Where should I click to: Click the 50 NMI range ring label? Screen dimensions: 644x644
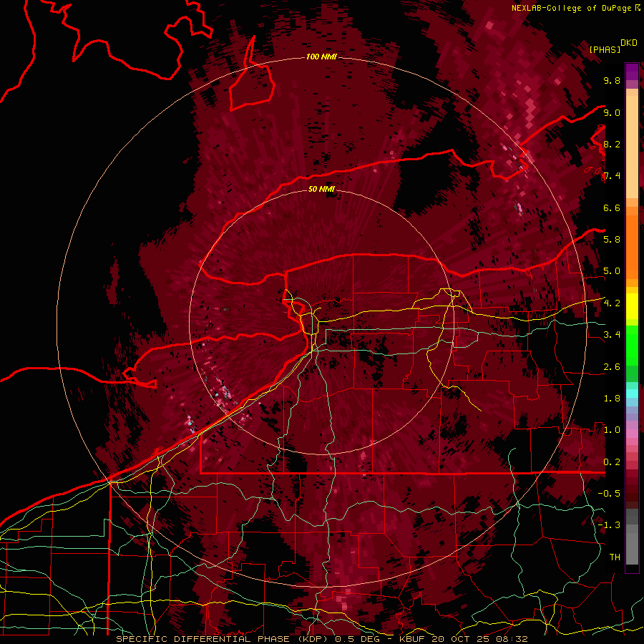(321, 189)
